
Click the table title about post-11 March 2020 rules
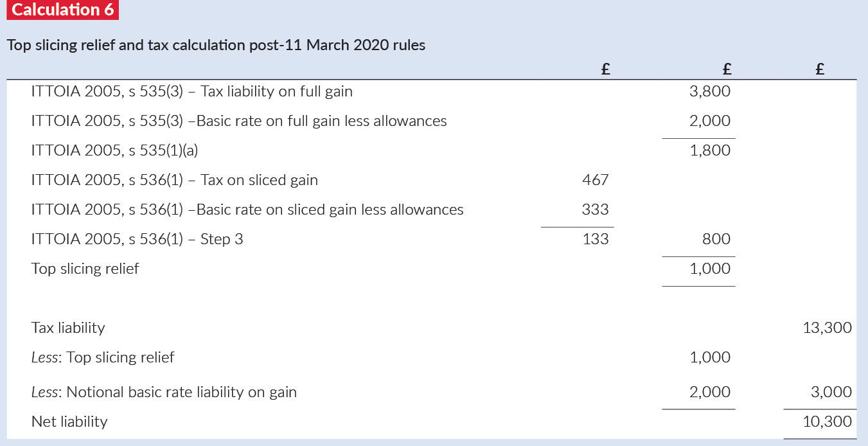coord(216,46)
